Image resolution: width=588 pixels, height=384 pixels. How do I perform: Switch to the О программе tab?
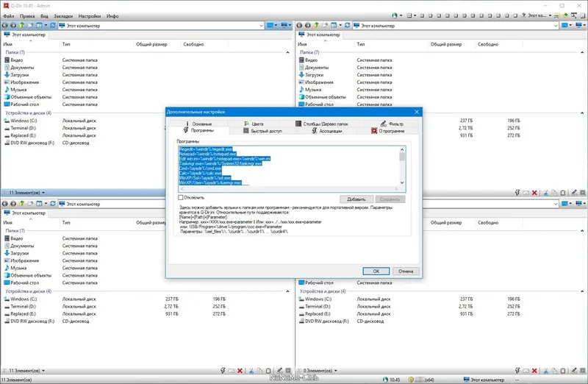388,131
